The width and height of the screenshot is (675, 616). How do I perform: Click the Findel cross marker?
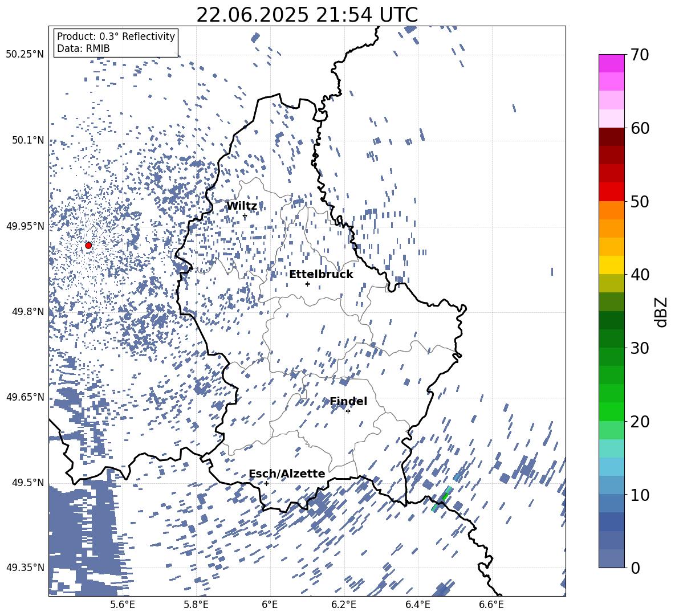(x=348, y=411)
